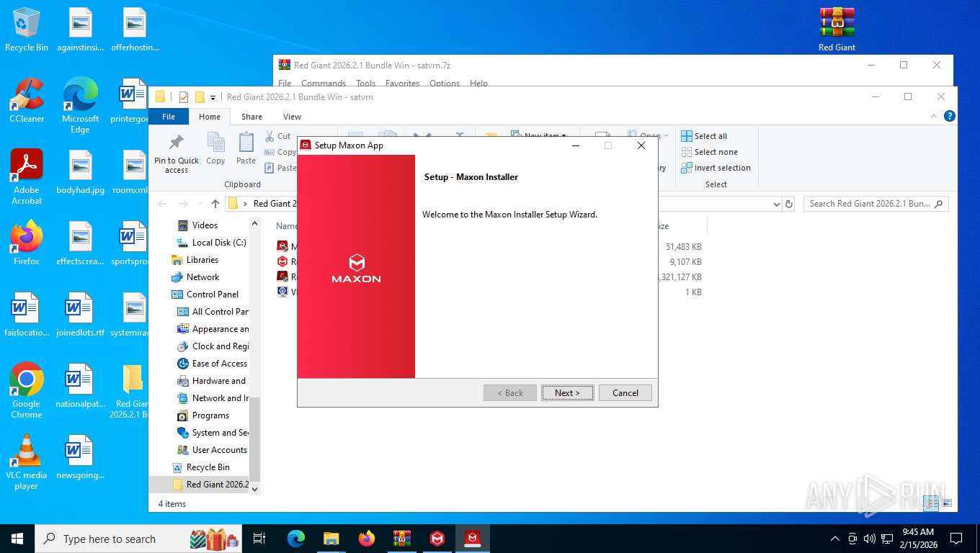The height and width of the screenshot is (553, 980).
Task: Open File Explorer from taskbar
Action: pyautogui.click(x=331, y=539)
